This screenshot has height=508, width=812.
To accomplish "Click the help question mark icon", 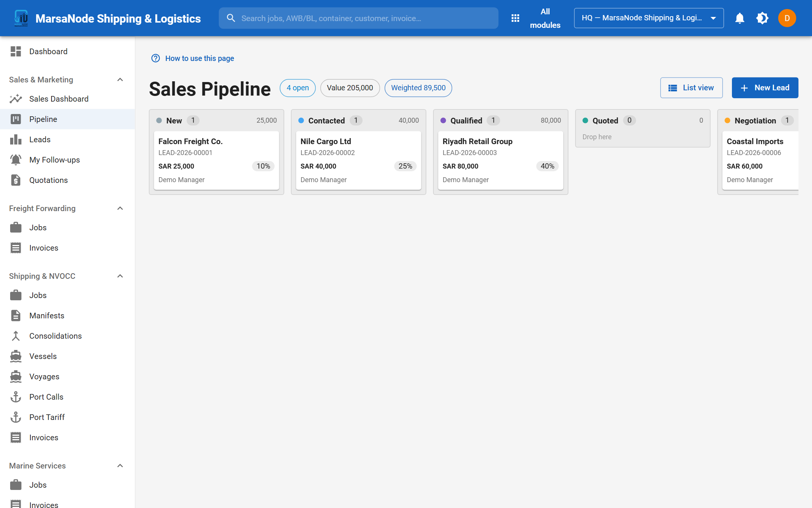I will [x=156, y=58].
